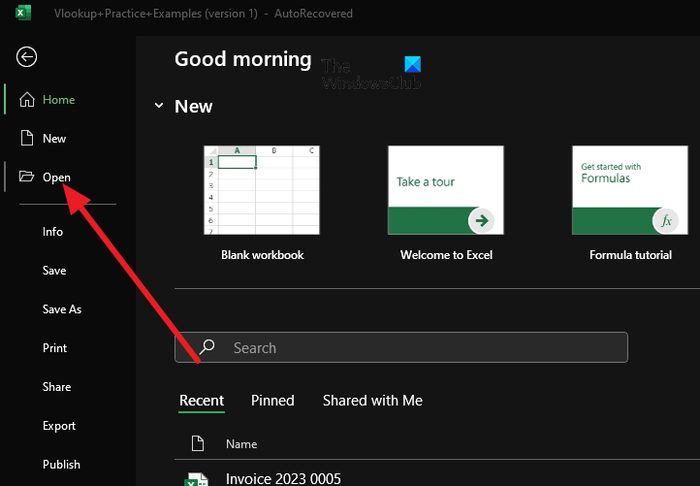
Task: Click the Excel file icon beside Invoice 2023 0005
Action: pos(196,479)
